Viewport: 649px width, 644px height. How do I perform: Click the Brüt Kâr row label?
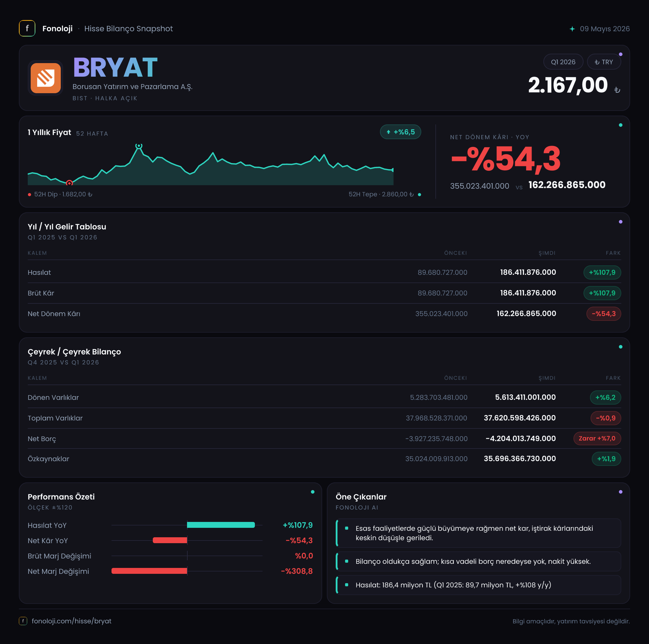pyautogui.click(x=41, y=293)
